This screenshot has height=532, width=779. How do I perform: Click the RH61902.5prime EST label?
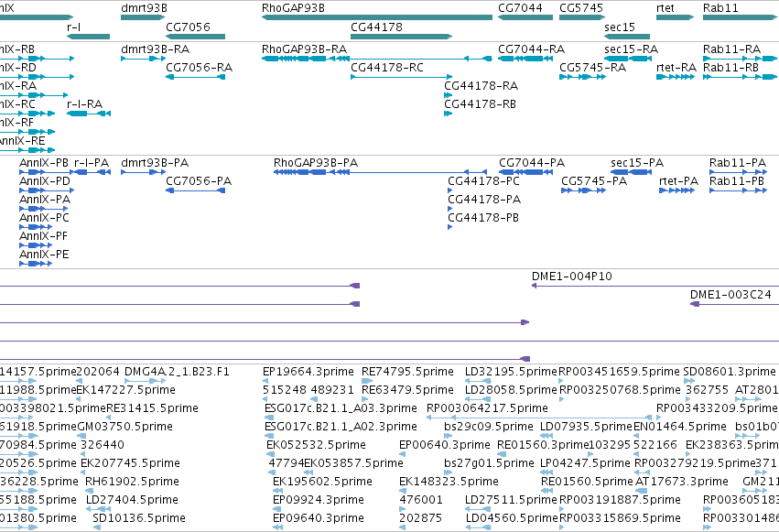click(x=132, y=482)
